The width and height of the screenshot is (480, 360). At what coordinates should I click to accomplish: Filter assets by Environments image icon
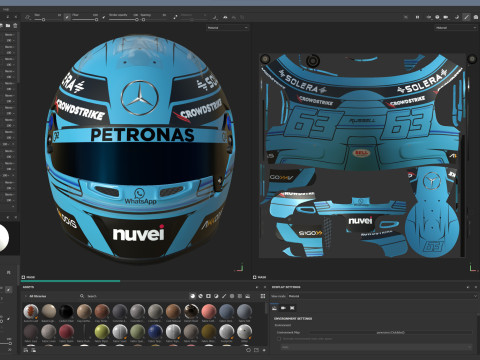248,296
